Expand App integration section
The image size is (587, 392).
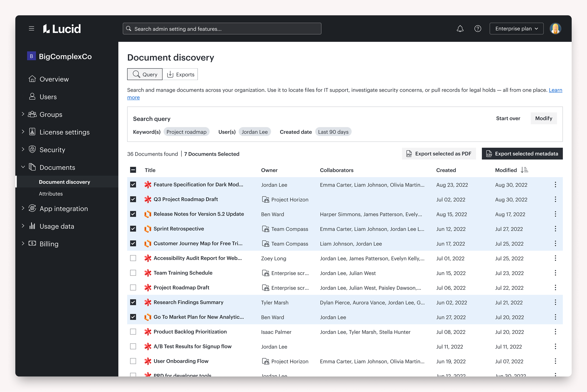tap(23, 208)
